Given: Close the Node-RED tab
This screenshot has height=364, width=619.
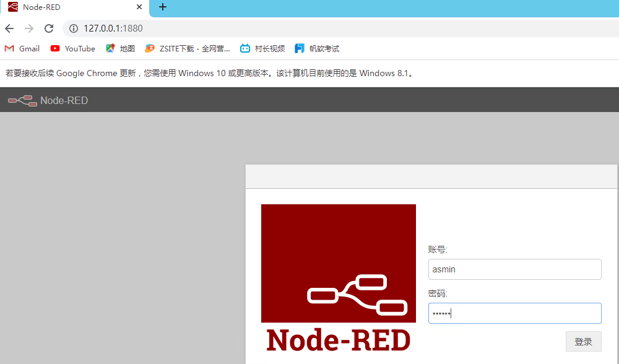Looking at the screenshot, I should coord(139,7).
